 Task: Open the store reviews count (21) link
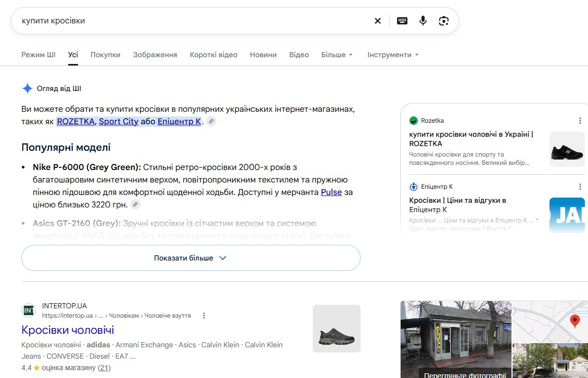click(104, 368)
